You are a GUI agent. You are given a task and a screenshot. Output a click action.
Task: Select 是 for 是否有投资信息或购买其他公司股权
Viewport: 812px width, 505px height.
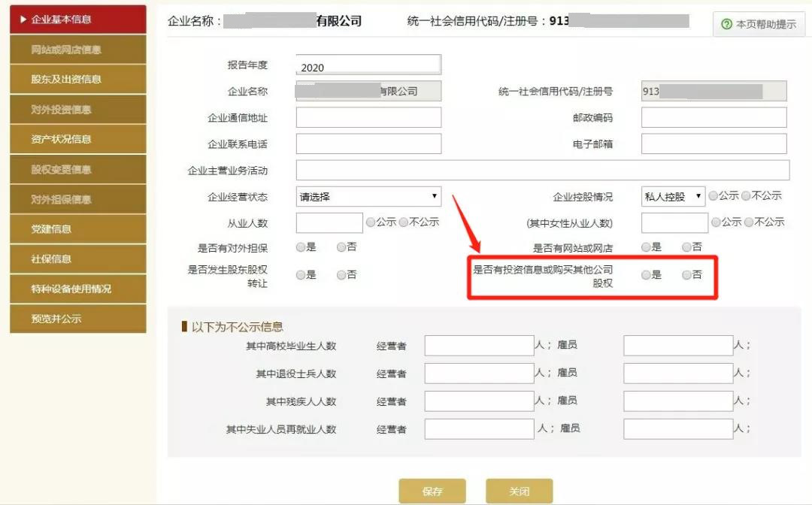tap(646, 275)
